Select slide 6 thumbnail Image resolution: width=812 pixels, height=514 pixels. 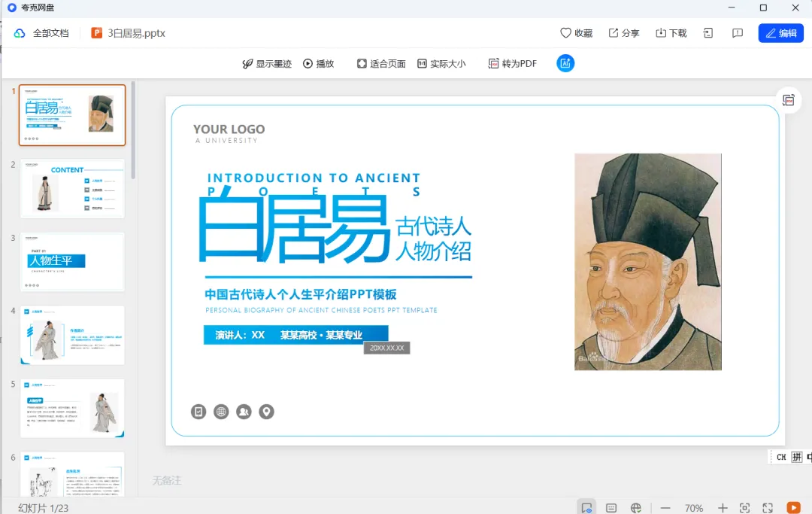pos(72,474)
